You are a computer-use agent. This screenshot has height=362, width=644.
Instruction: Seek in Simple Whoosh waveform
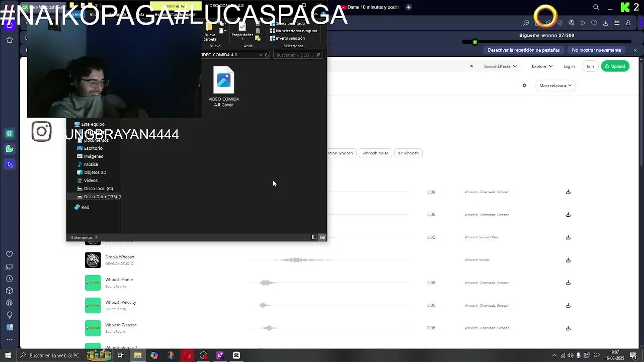pos(329,260)
